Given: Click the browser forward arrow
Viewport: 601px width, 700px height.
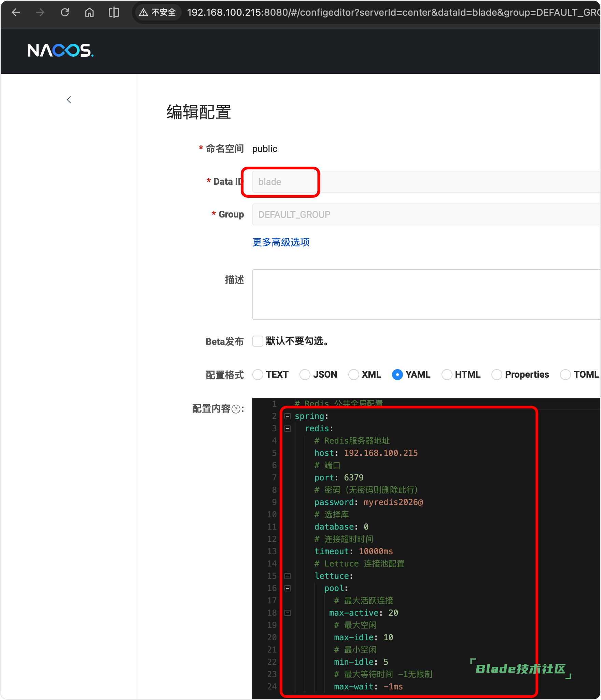Looking at the screenshot, I should pyautogui.click(x=40, y=13).
